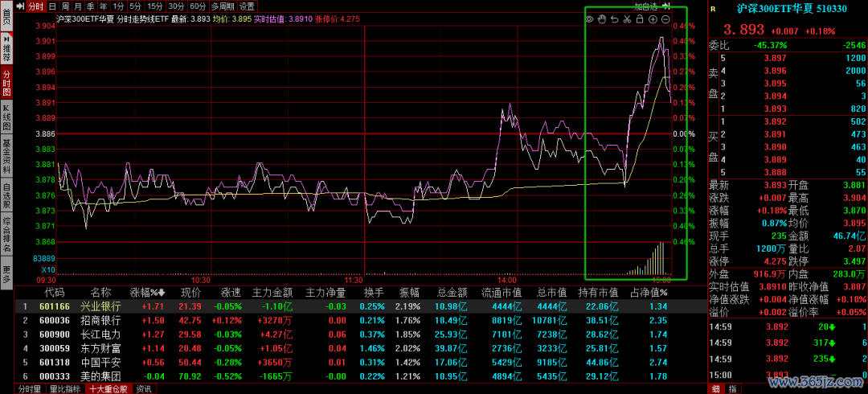Switch to 量比指标 bottom tab

tap(65, 389)
